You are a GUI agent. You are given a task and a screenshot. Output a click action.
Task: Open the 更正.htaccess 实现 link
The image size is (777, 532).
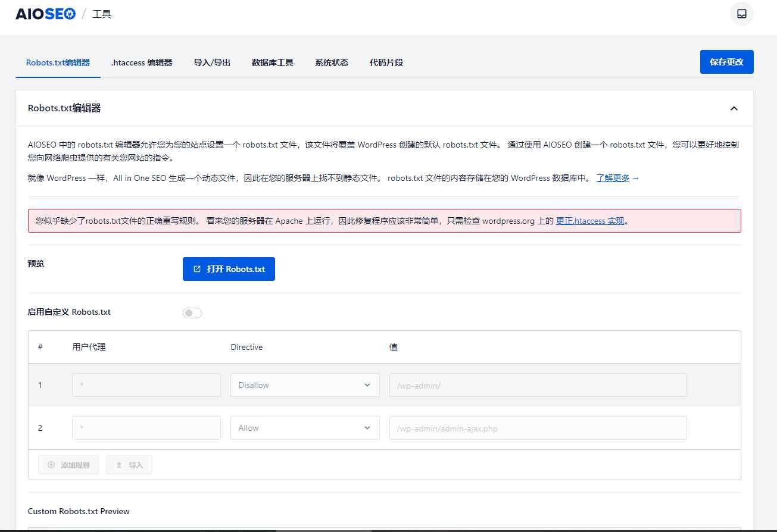[x=590, y=221]
